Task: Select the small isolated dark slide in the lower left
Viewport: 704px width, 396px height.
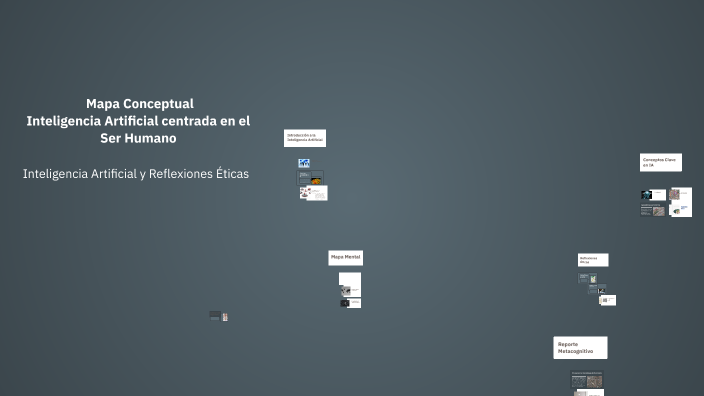Action: [219, 316]
